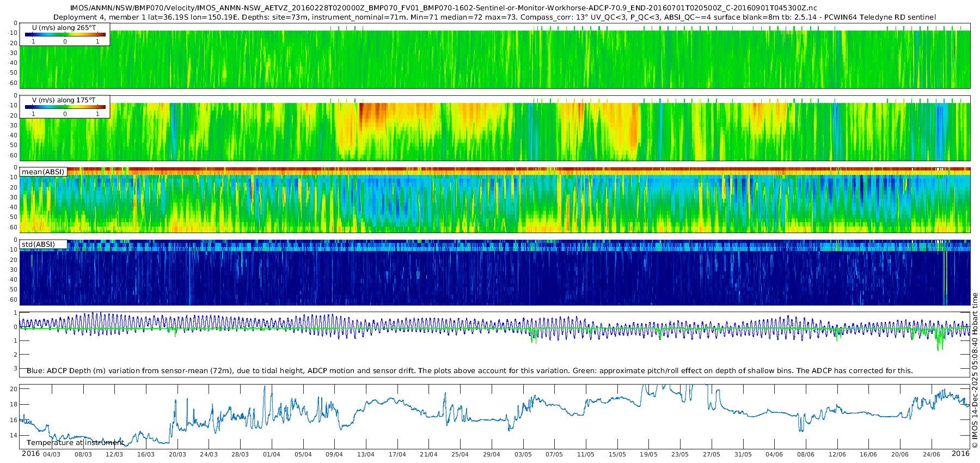Select the 03/05 date tick label
This screenshot has height=463, width=980.
tap(523, 455)
